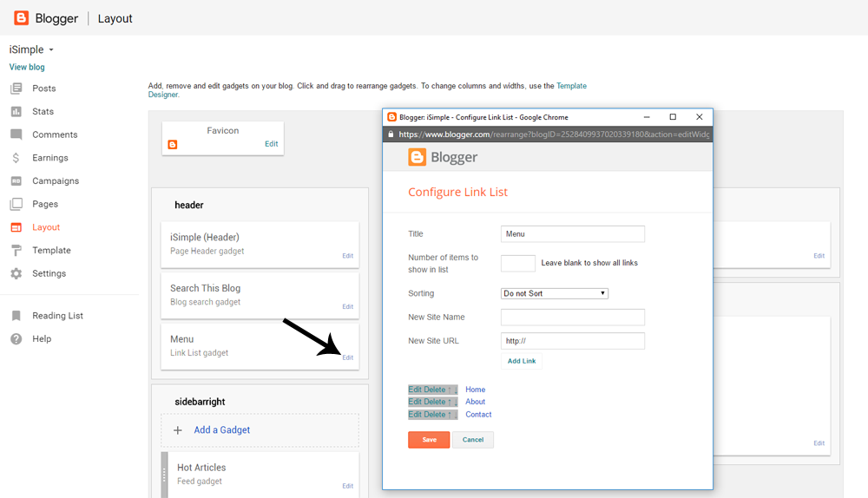The image size is (868, 498).
Task: Click the Comments speech bubble icon
Action: coord(16,134)
